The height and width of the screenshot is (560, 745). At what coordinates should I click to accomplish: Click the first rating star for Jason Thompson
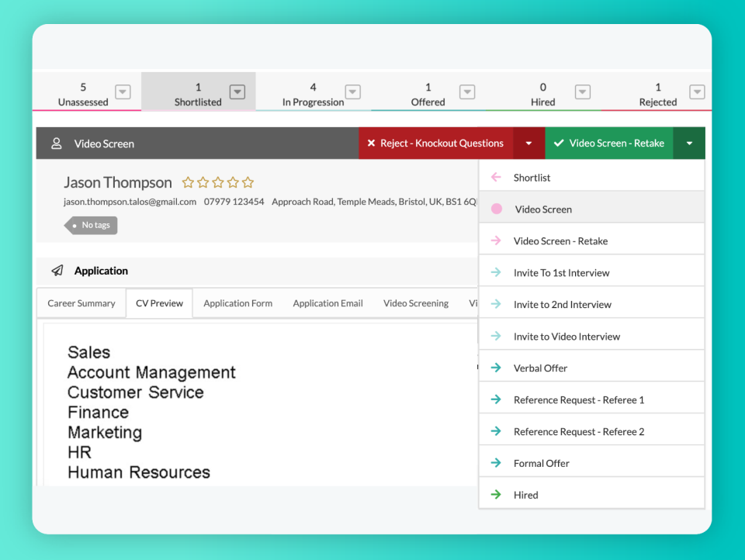tap(188, 182)
